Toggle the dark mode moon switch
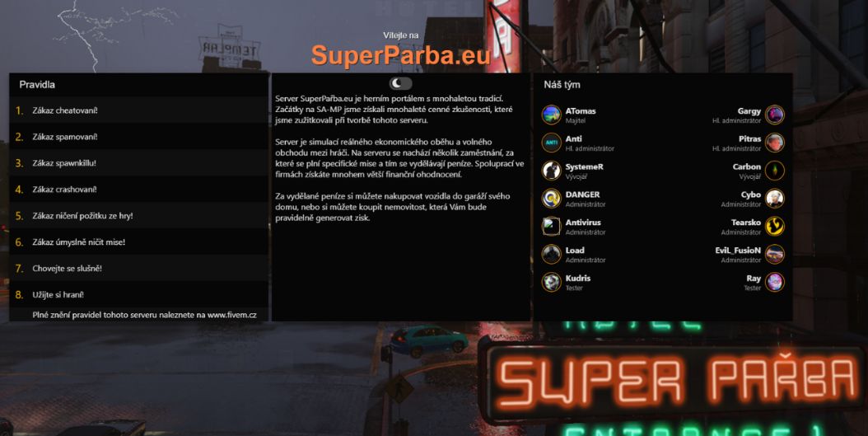Image resolution: width=868 pixels, height=436 pixels. point(401,83)
